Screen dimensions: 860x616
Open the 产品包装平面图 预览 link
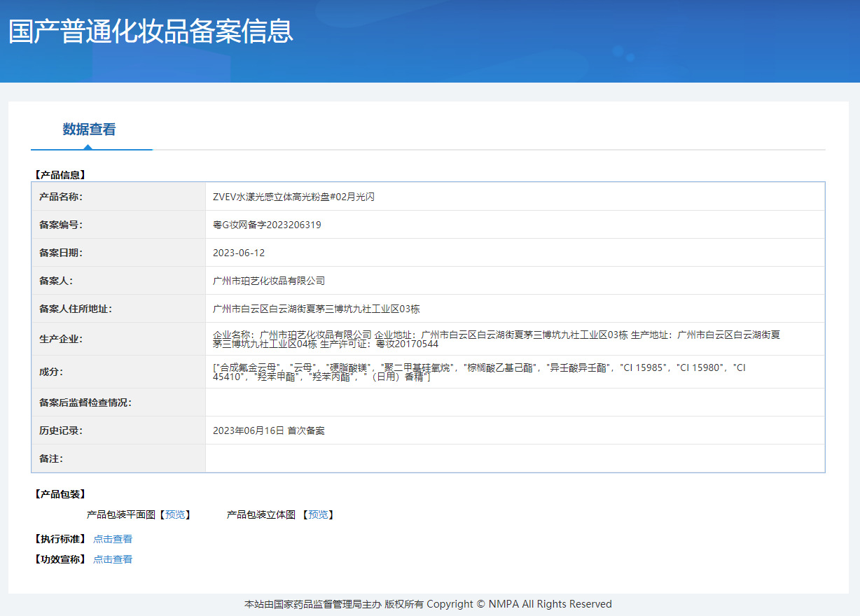pyautogui.click(x=175, y=514)
